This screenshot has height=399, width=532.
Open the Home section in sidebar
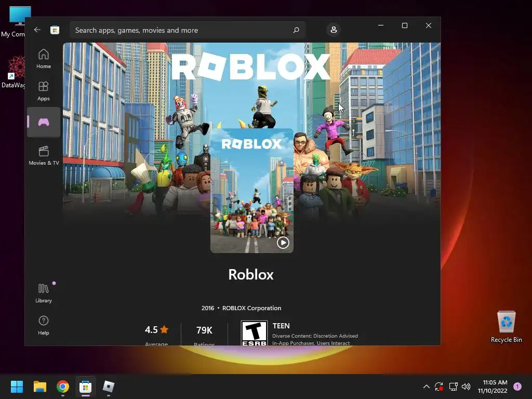(44, 59)
